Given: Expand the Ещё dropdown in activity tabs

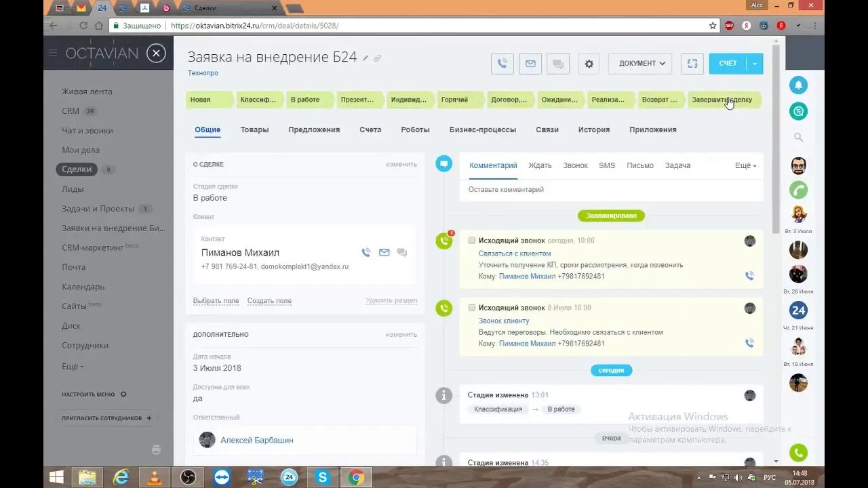Looking at the screenshot, I should [x=745, y=165].
